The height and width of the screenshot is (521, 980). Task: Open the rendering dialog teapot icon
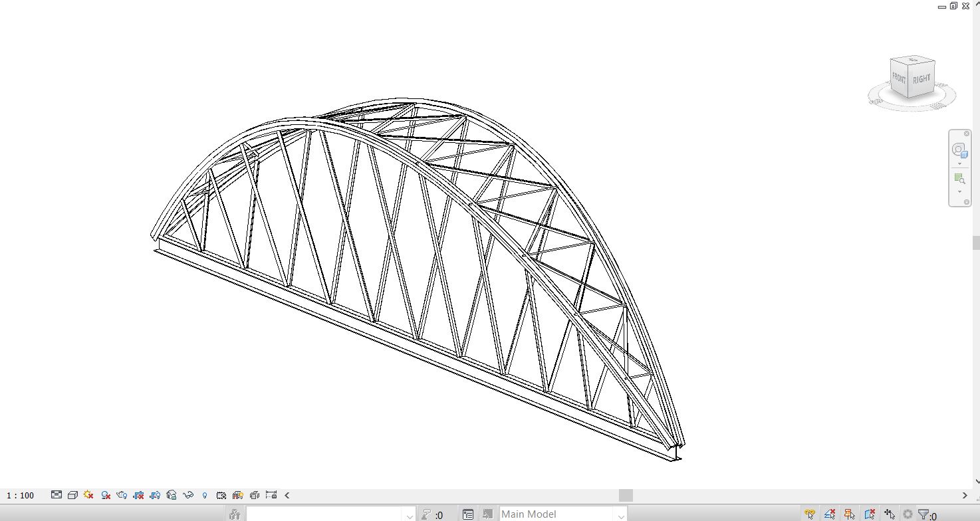pyautogui.click(x=122, y=495)
